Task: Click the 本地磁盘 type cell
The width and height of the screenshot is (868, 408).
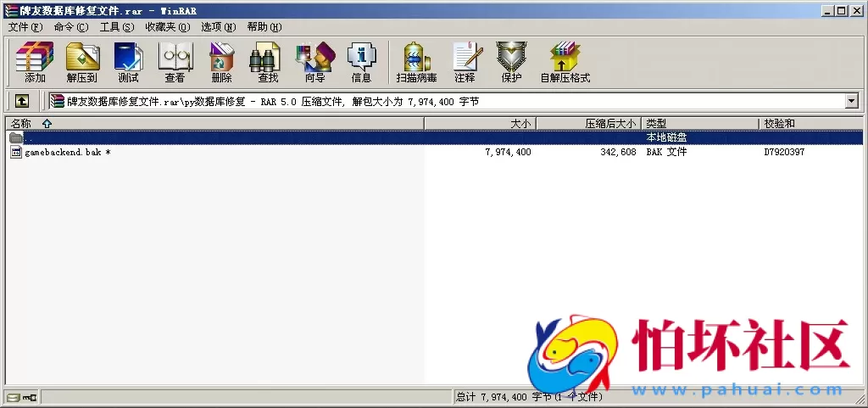Action: (x=666, y=137)
